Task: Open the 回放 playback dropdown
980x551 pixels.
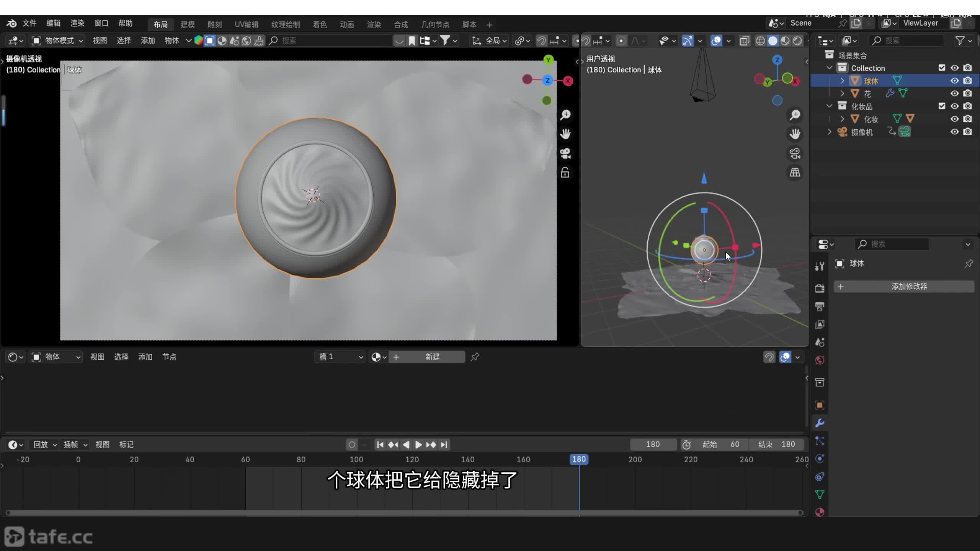Action: point(44,445)
